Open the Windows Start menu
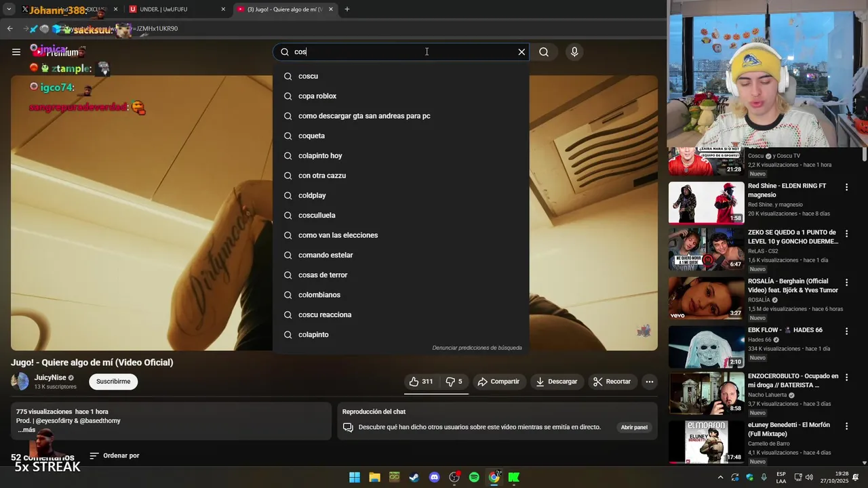The height and width of the screenshot is (488, 868). [355, 477]
